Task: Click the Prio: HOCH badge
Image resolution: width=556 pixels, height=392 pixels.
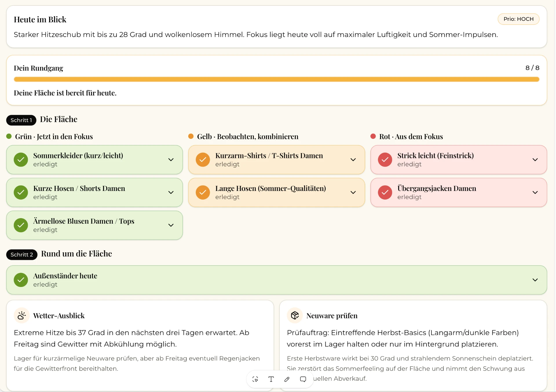Action: pyautogui.click(x=518, y=19)
